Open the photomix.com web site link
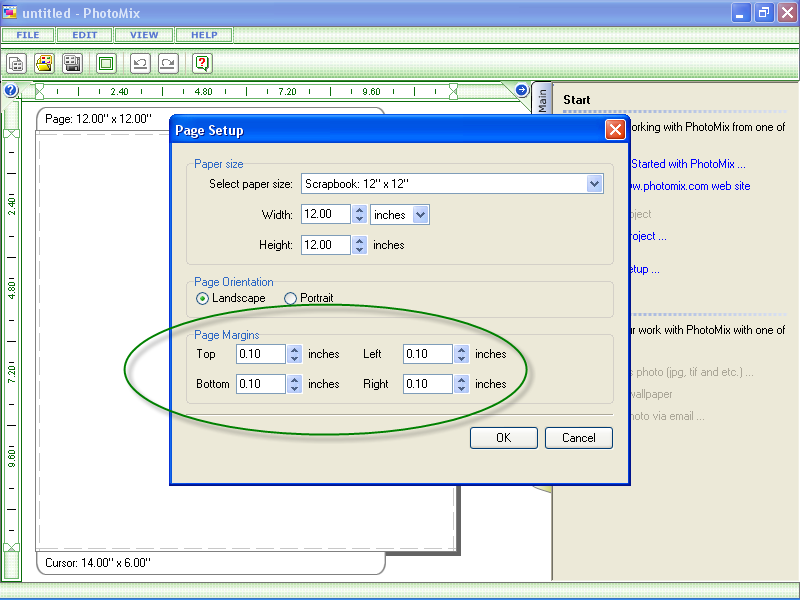 [690, 186]
